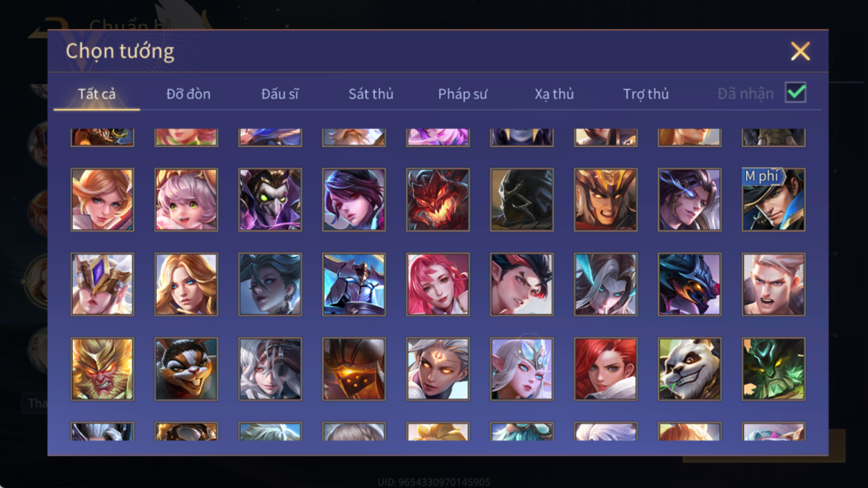Select the Tất cả tab
Viewport: 868px width, 488px height.
point(97,94)
